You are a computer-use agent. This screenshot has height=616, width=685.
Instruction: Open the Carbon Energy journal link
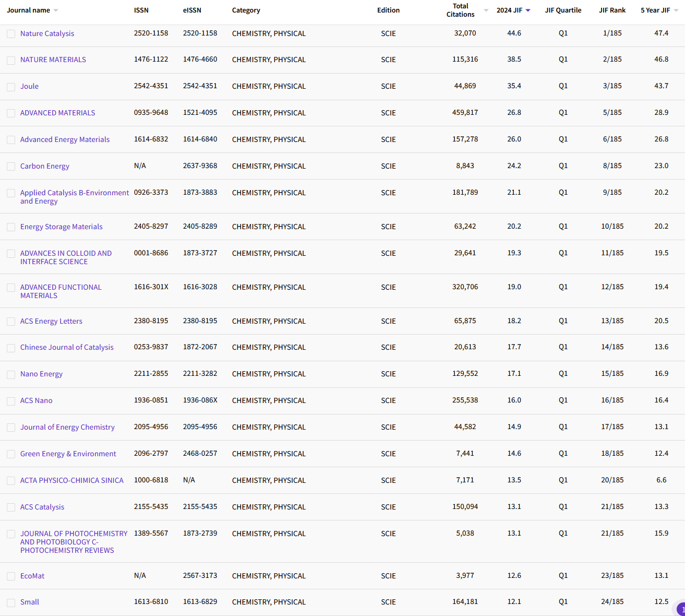[x=45, y=166]
